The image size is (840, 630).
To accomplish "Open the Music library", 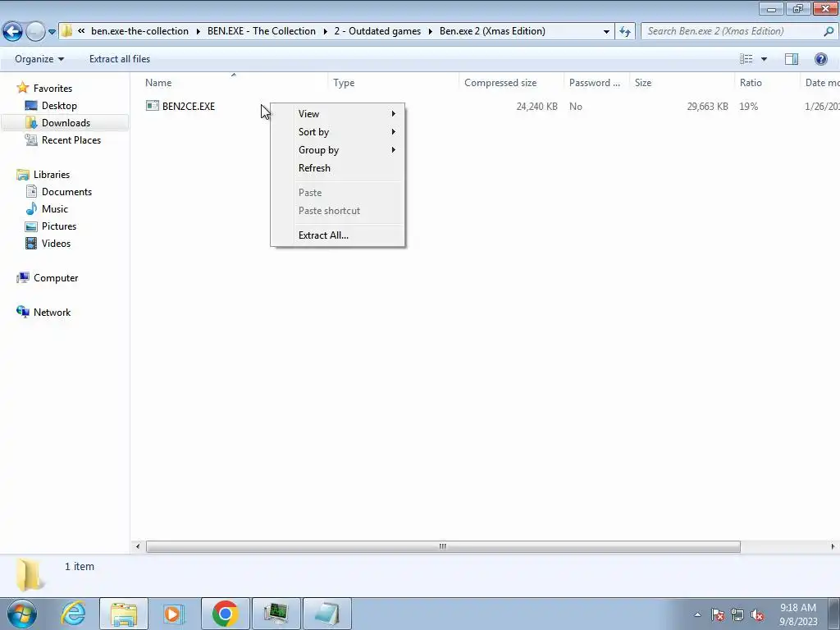I will 55,209.
